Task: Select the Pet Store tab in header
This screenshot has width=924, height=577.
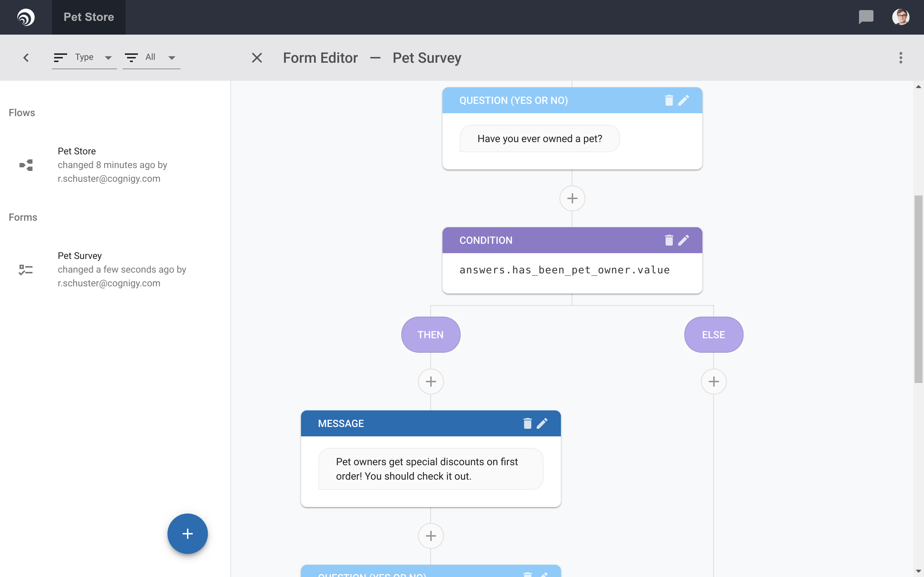Action: point(88,17)
